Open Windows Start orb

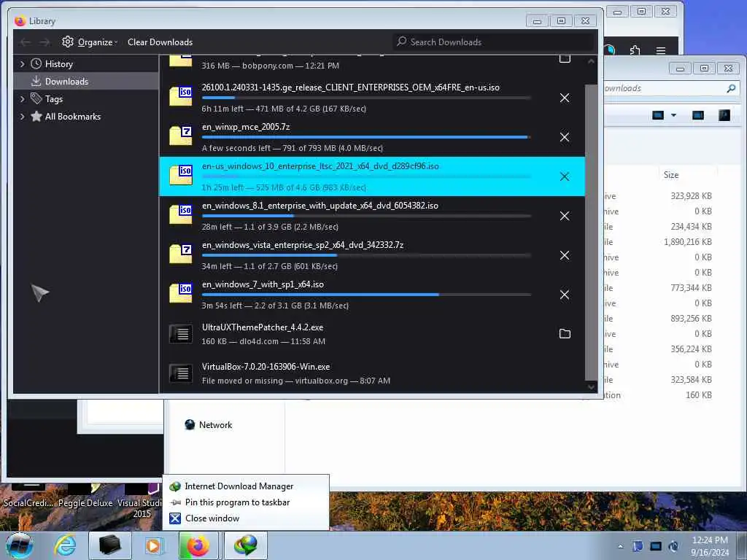20,545
